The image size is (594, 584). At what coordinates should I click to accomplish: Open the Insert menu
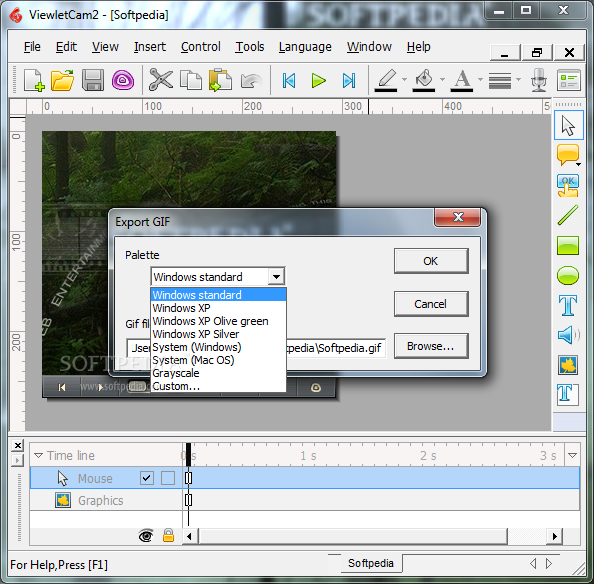150,47
